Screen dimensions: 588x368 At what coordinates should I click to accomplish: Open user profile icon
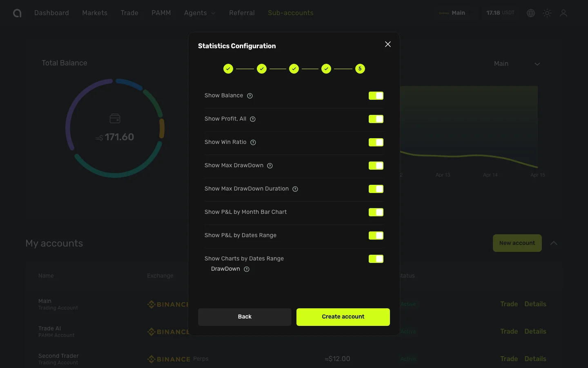[x=563, y=13]
